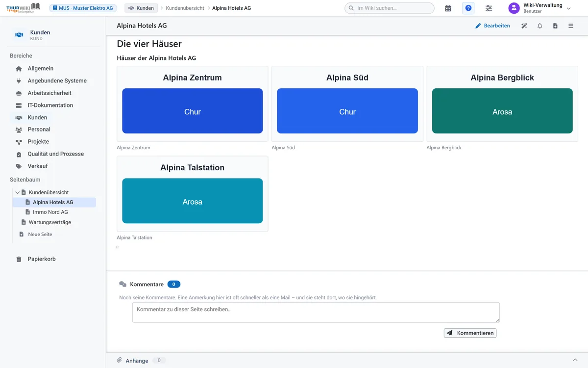The image size is (588, 368).
Task: Click the Chur tile under Alpina Süd
Action: tap(347, 111)
